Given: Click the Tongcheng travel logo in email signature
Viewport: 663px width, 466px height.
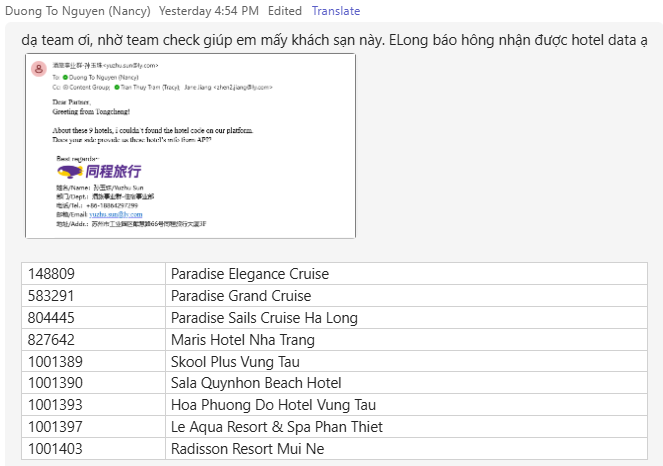Looking at the screenshot, I should coord(98,171).
